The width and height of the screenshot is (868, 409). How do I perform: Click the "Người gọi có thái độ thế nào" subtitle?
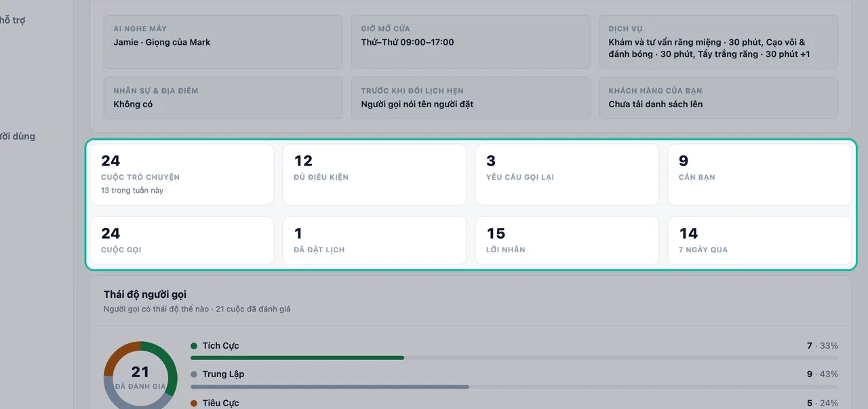click(155, 309)
